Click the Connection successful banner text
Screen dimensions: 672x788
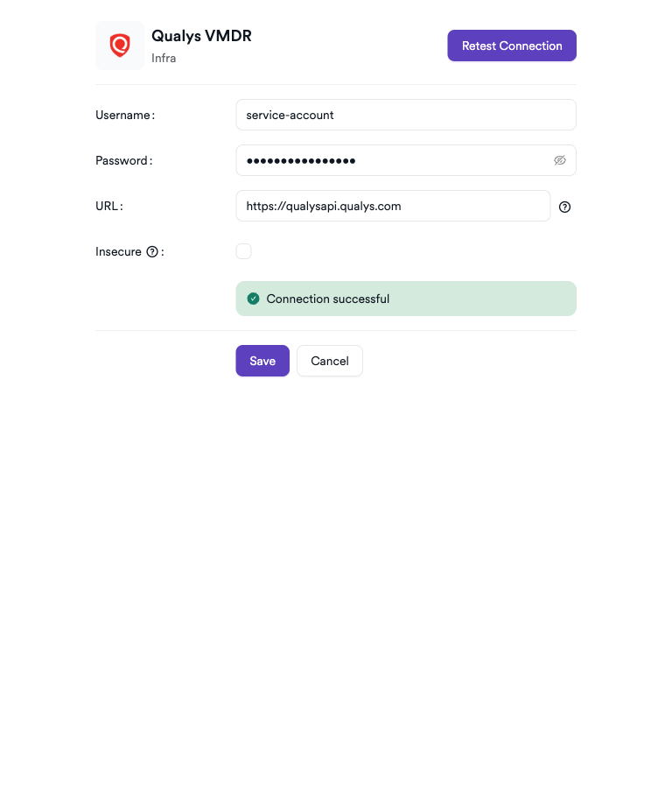tap(328, 299)
